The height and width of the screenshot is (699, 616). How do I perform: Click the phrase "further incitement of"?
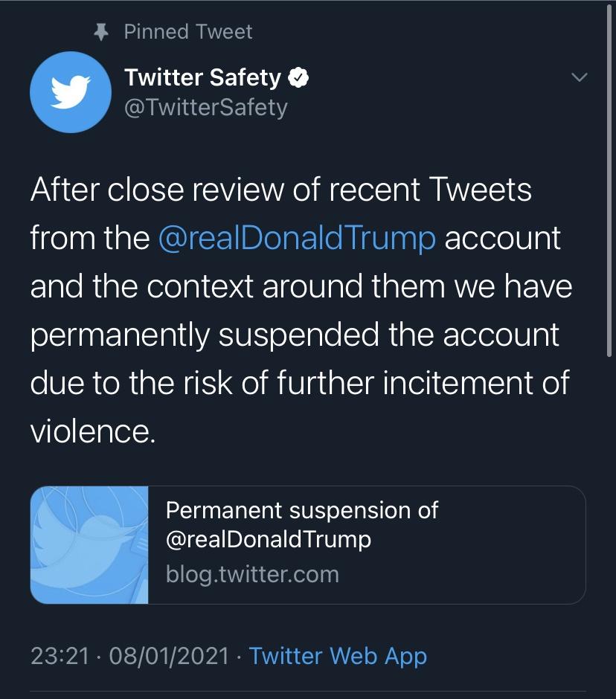click(423, 383)
